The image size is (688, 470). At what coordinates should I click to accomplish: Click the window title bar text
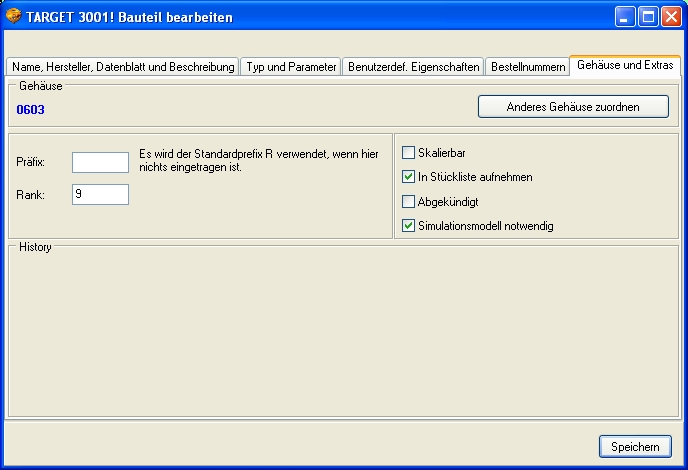click(x=130, y=17)
